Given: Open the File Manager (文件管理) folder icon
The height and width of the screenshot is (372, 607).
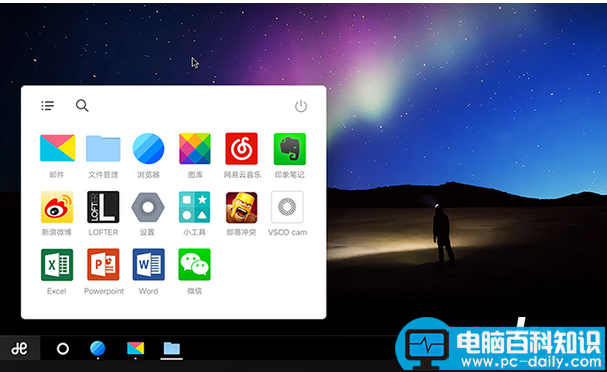Looking at the screenshot, I should (103, 148).
